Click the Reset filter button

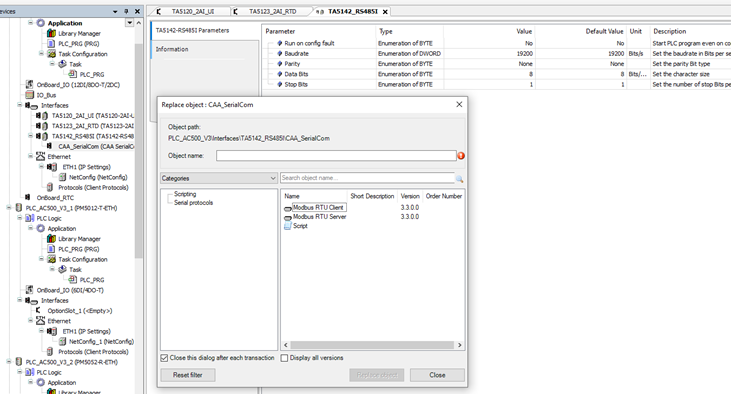(188, 375)
